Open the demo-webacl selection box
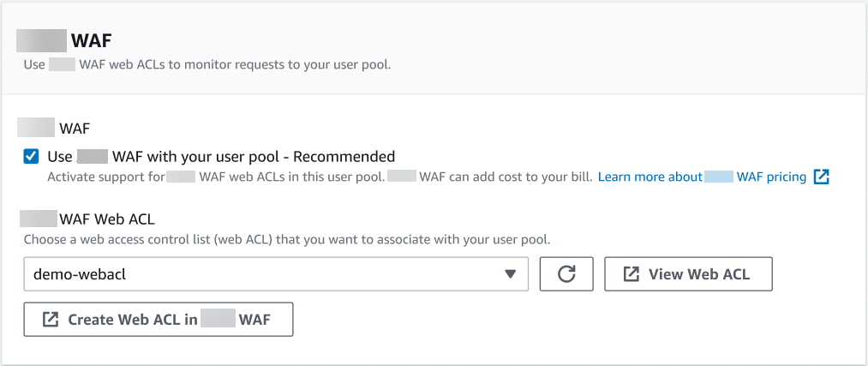 coord(274,274)
